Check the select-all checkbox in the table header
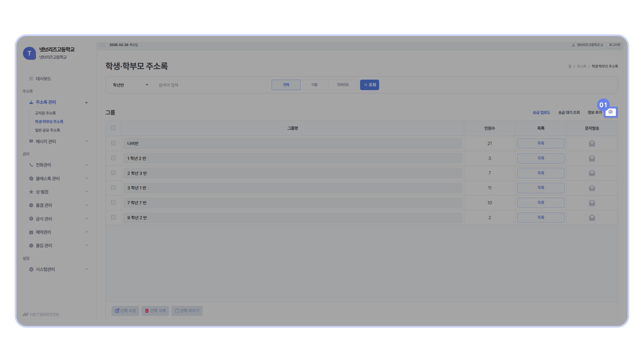Screen dimensions: 644x362 point(113,128)
